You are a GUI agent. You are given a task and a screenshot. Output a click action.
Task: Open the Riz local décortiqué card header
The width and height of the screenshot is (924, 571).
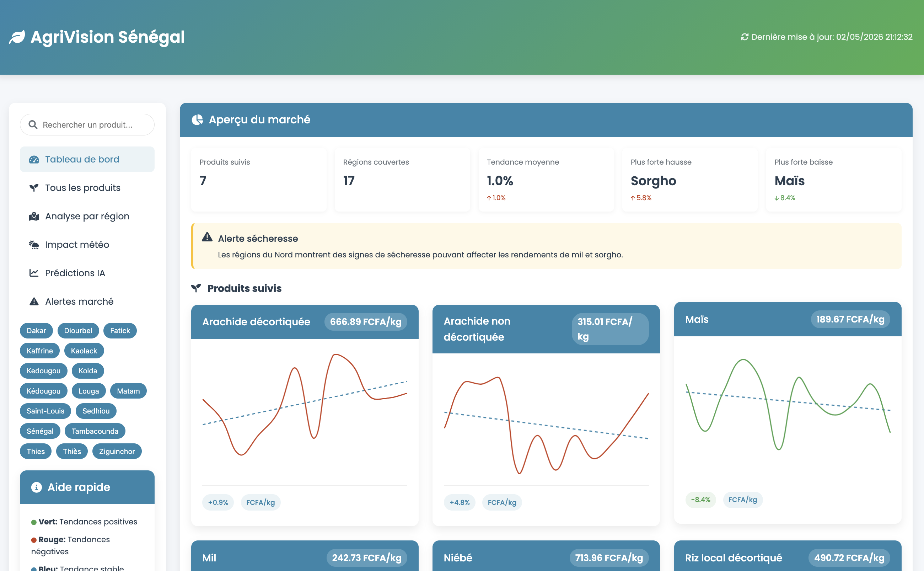pos(788,557)
